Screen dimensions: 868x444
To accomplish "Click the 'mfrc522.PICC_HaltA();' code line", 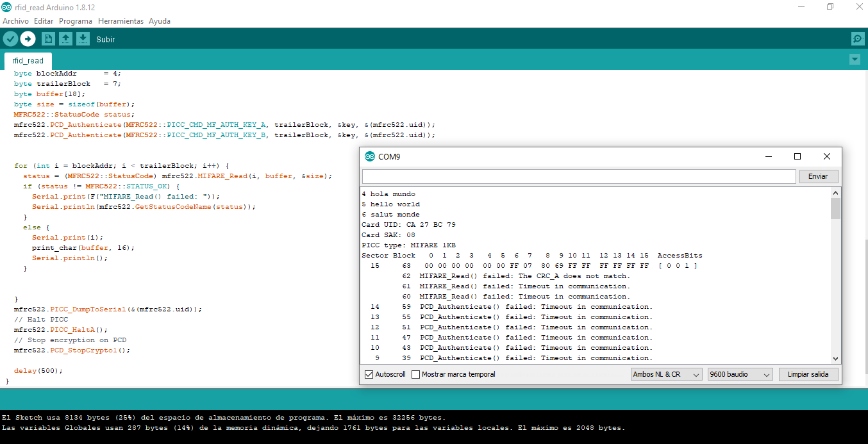I will (x=61, y=330).
